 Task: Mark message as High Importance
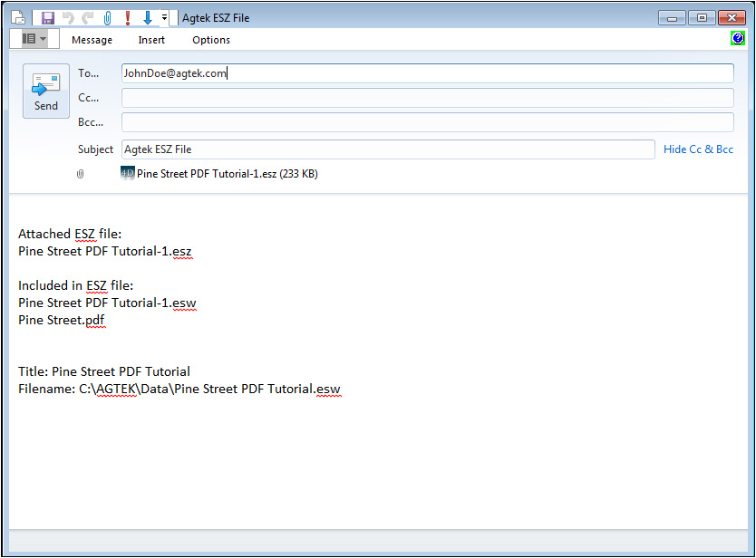pos(128,18)
